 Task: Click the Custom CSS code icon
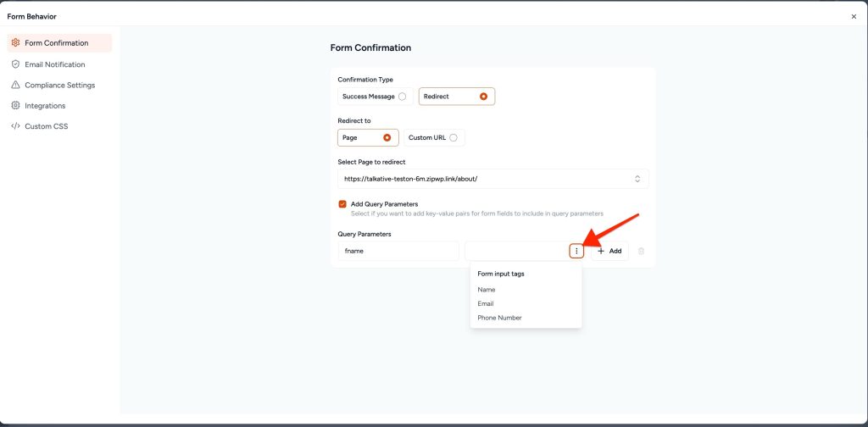15,126
